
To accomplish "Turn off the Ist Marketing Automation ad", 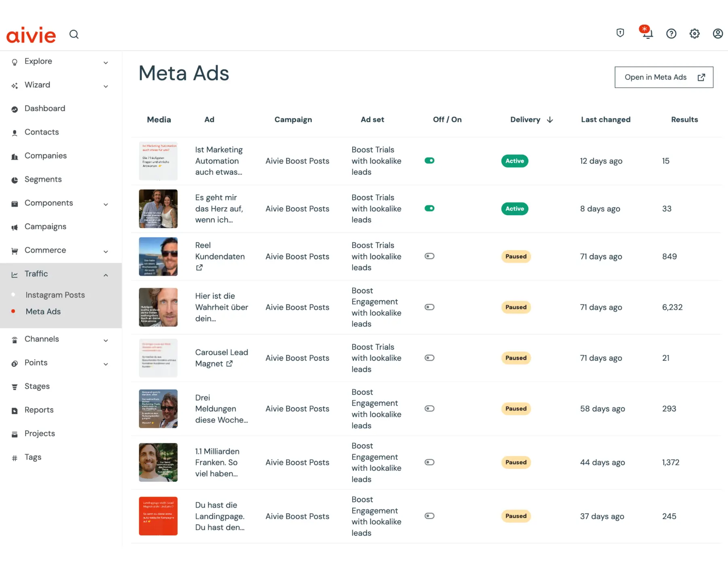I will point(430,161).
